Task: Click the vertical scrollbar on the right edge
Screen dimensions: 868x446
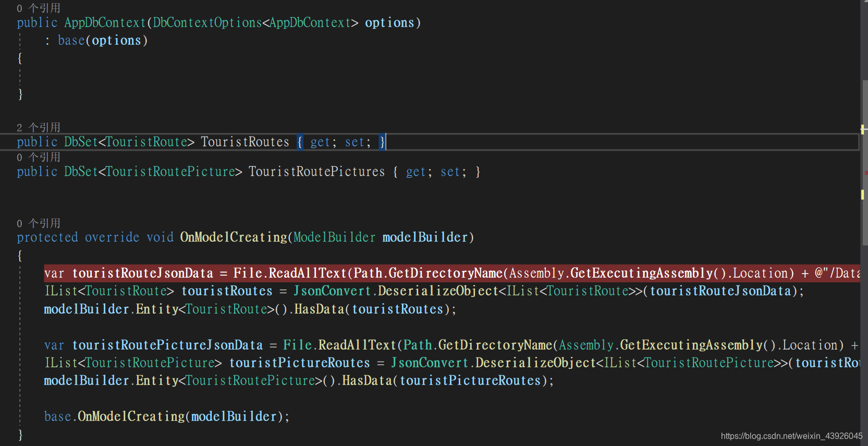Action: [x=864, y=223]
